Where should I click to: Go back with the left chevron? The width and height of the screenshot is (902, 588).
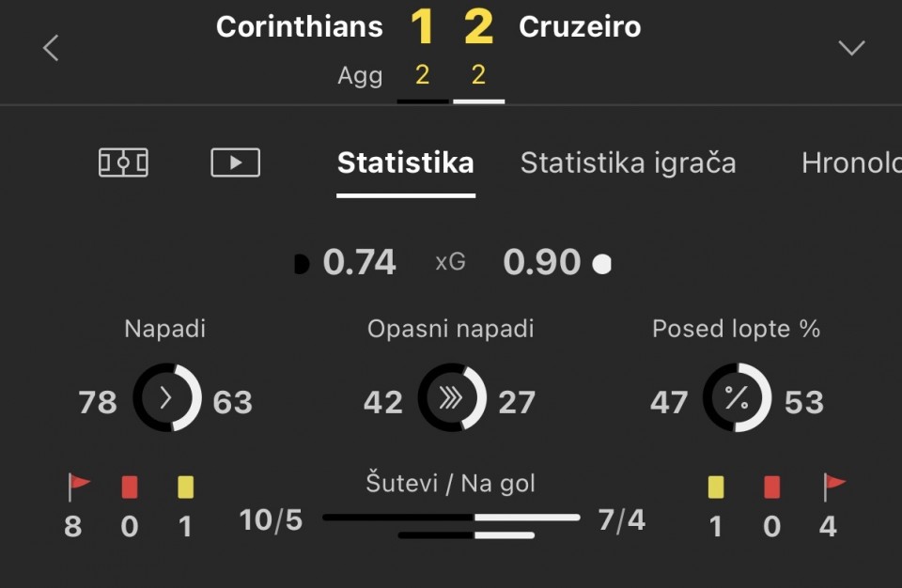[x=52, y=48]
